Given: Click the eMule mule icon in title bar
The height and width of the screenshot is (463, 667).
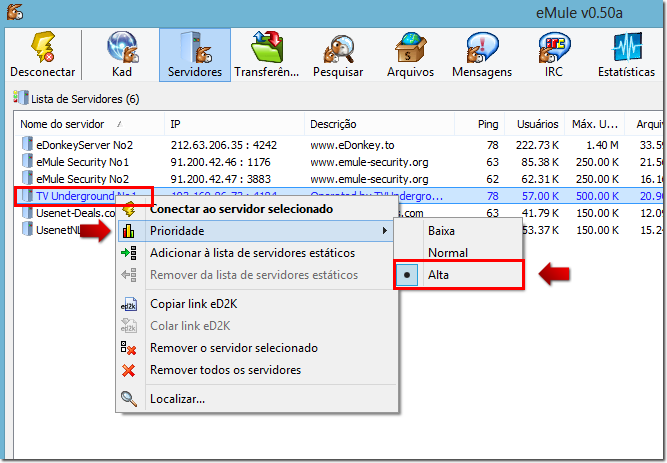Looking at the screenshot, I should click(x=15, y=11).
